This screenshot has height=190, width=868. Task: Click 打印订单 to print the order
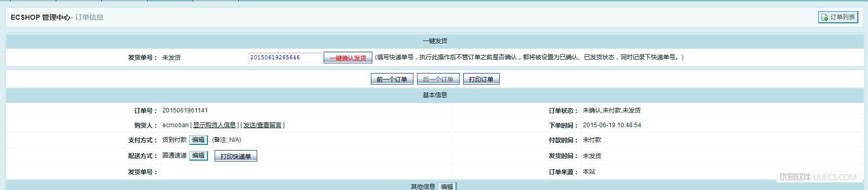coord(481,79)
